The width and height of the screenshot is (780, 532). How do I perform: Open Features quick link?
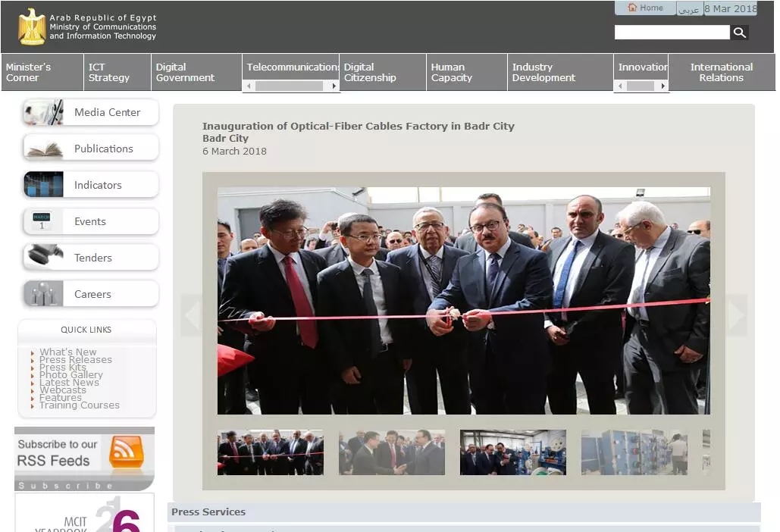(60, 398)
